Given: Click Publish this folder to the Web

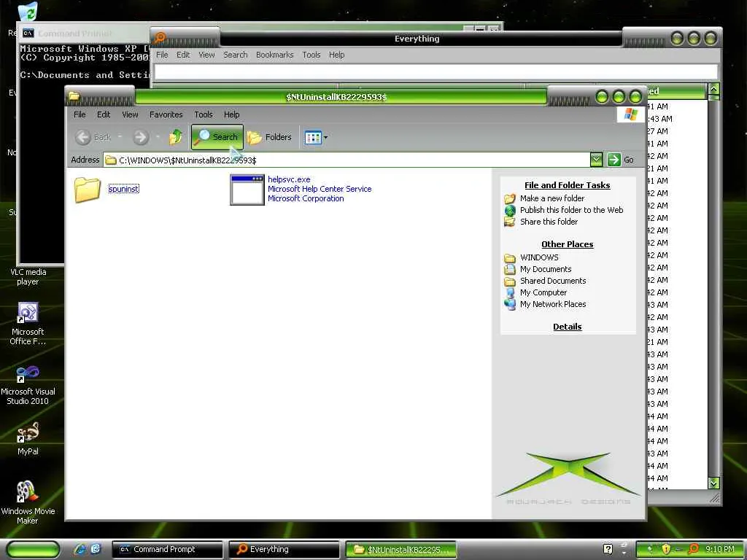Looking at the screenshot, I should click(571, 210).
